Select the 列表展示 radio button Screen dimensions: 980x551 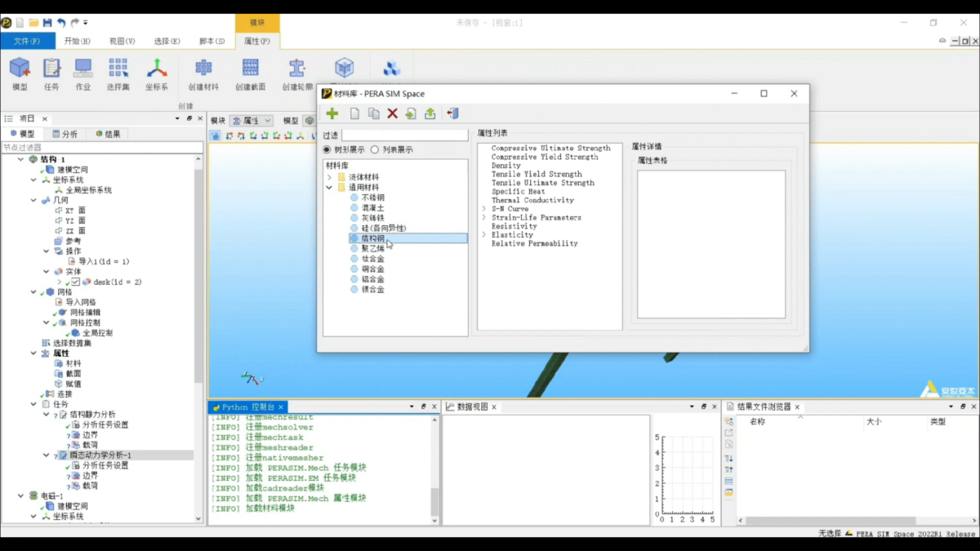click(x=375, y=150)
